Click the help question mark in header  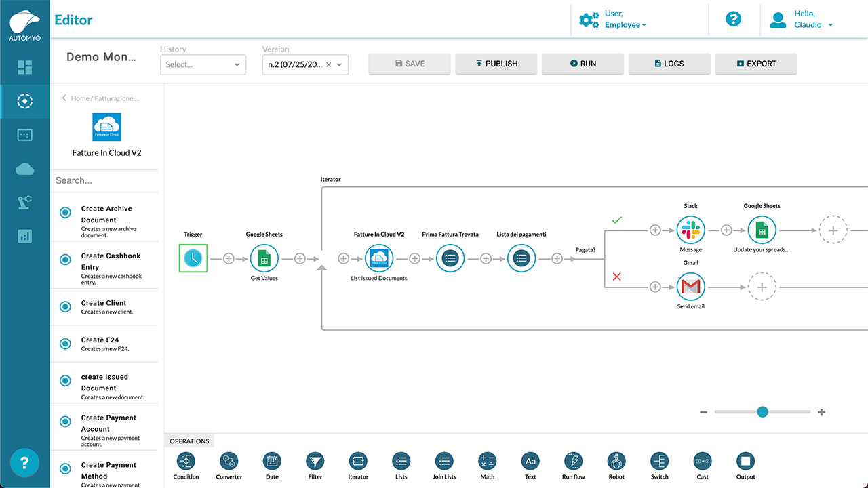coord(733,19)
